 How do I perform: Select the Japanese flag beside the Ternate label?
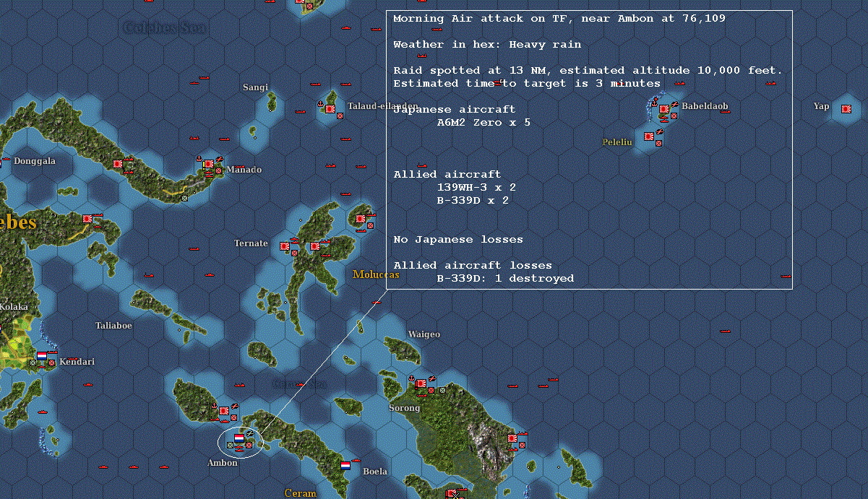click(285, 246)
